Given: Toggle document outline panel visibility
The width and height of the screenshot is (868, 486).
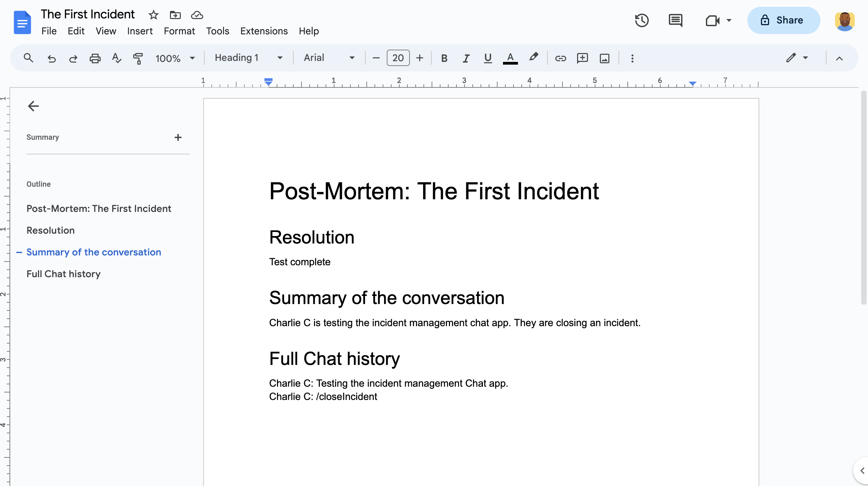Looking at the screenshot, I should tap(33, 105).
